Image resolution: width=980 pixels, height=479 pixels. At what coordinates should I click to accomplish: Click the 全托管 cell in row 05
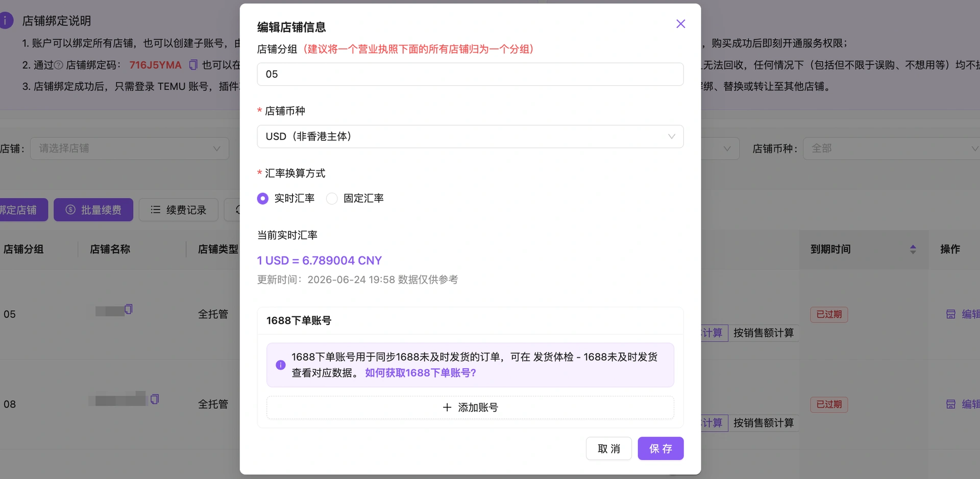tap(213, 314)
